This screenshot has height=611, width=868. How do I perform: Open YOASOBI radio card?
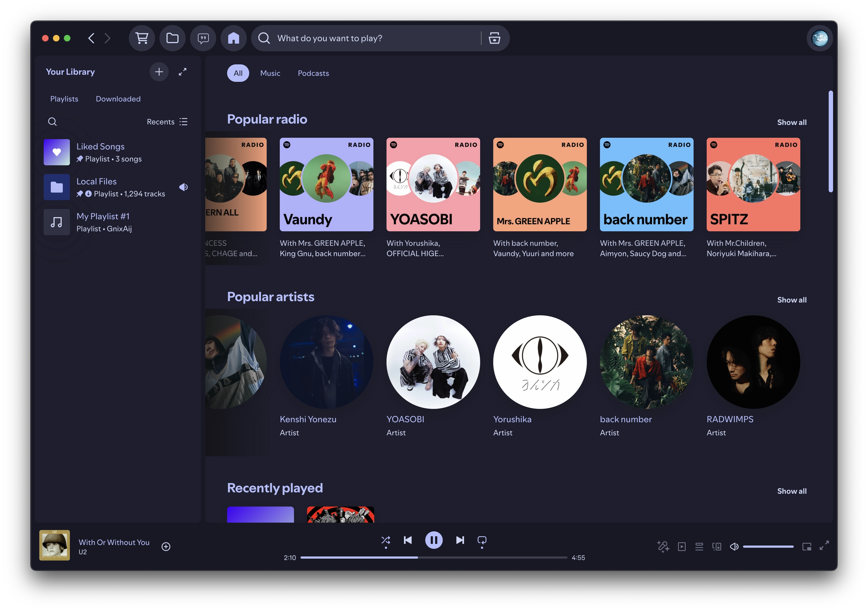click(433, 198)
